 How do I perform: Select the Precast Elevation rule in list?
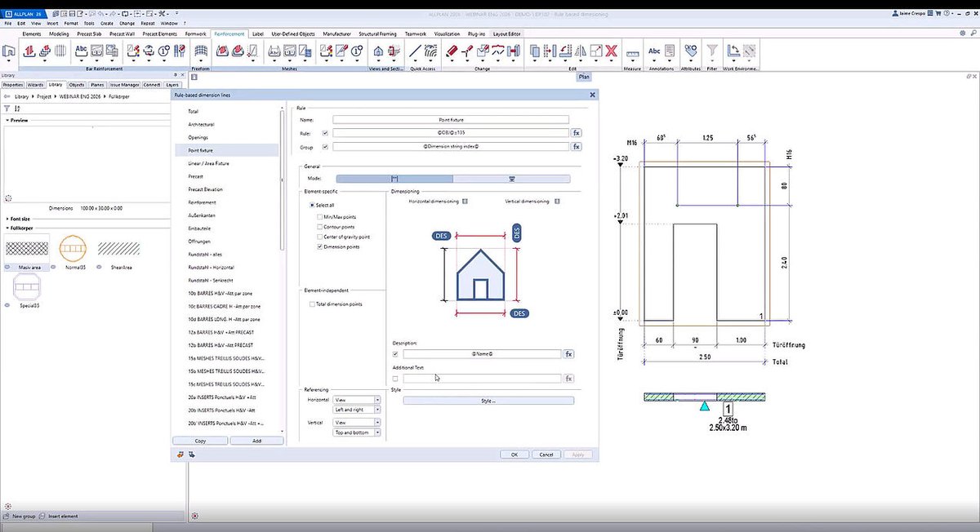[205, 189]
